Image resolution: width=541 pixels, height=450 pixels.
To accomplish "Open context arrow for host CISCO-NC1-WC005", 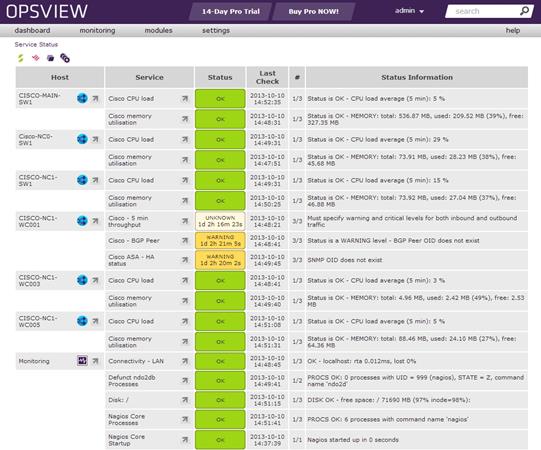I will pos(96,321).
